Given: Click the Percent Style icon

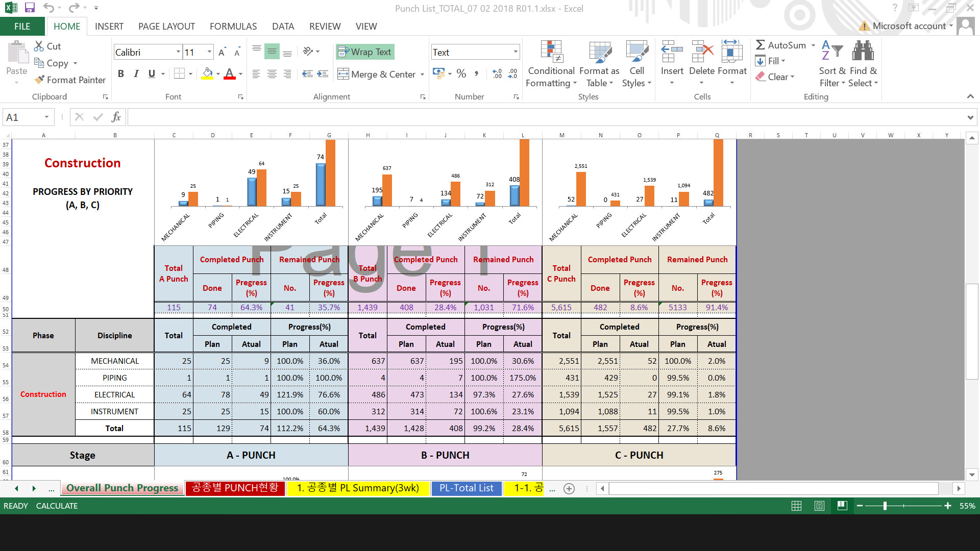Looking at the screenshot, I should coord(461,74).
